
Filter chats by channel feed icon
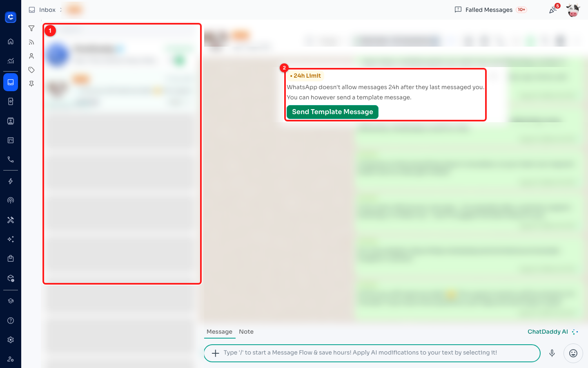coord(31,42)
